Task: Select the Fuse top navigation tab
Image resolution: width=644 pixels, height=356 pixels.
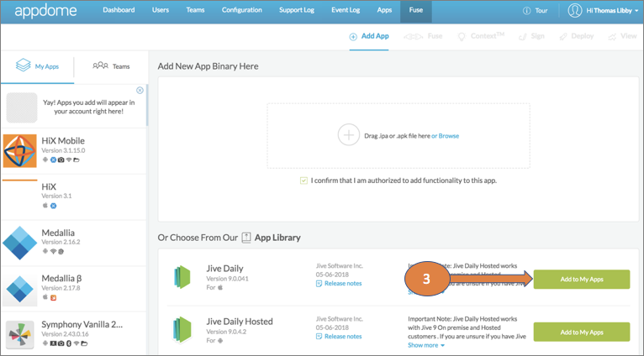Action: pyautogui.click(x=415, y=10)
